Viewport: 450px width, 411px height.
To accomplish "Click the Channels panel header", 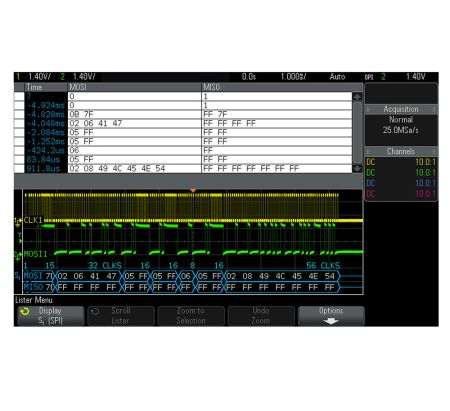I will pyautogui.click(x=401, y=152).
